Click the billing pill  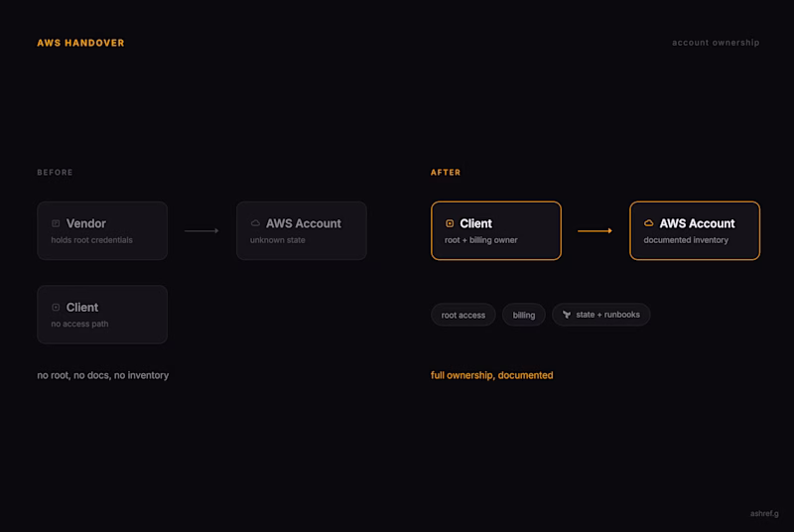[x=524, y=315]
